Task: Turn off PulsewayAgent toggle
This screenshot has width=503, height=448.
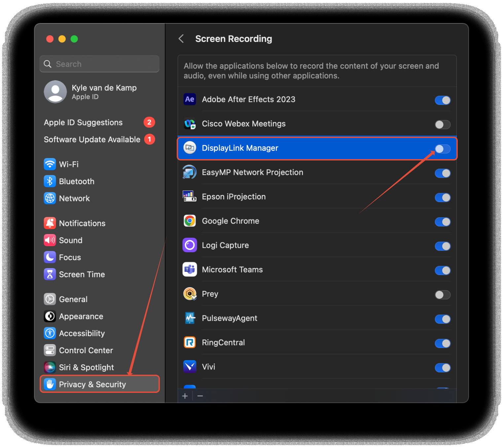Action: pyautogui.click(x=443, y=319)
